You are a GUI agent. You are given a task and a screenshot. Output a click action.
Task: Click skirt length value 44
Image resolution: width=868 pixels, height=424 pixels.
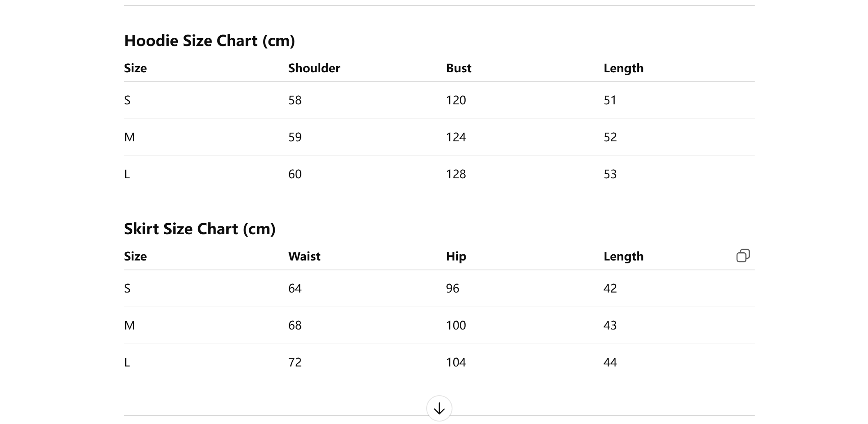[610, 362]
